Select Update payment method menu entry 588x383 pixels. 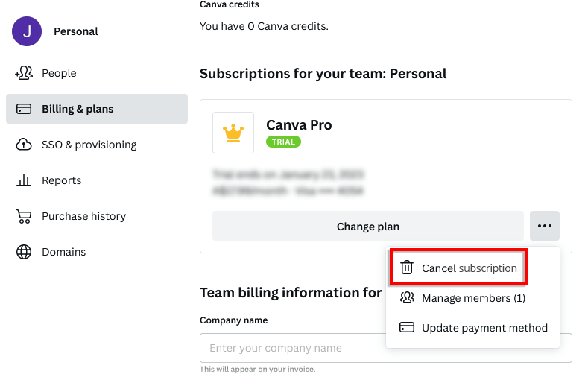coord(484,328)
